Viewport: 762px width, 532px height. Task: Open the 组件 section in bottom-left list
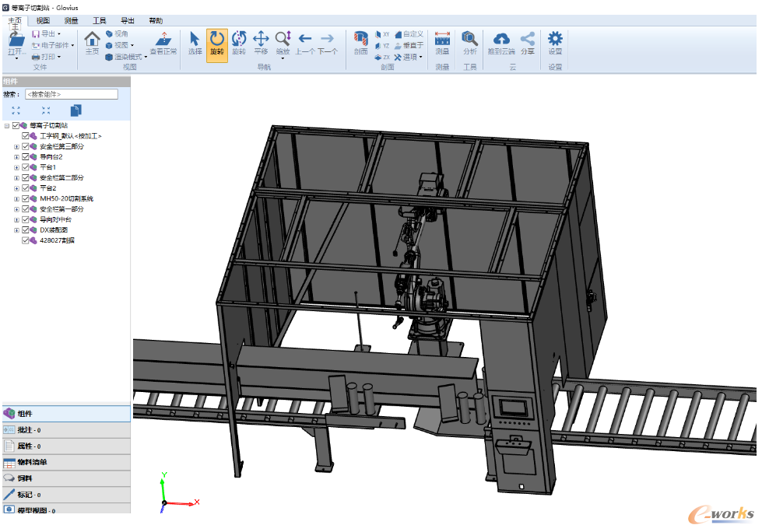point(67,414)
